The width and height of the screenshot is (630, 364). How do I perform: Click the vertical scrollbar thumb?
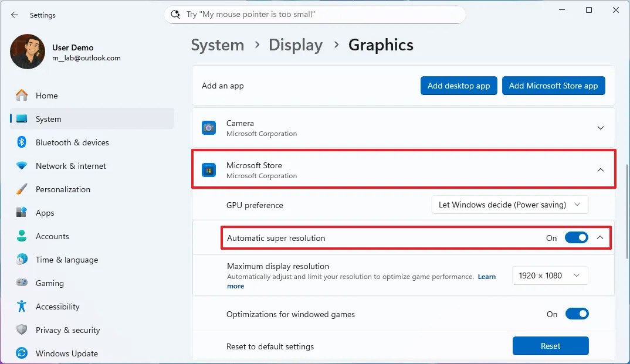tap(627, 212)
